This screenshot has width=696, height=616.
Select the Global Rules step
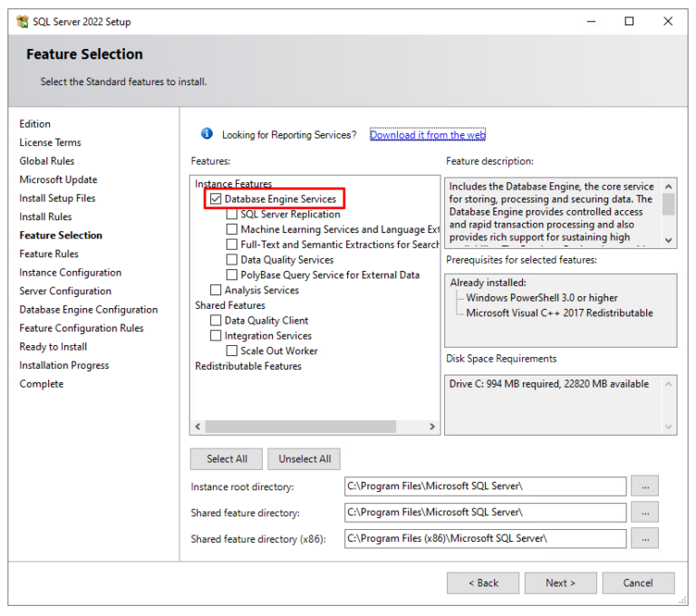pyautogui.click(x=46, y=161)
